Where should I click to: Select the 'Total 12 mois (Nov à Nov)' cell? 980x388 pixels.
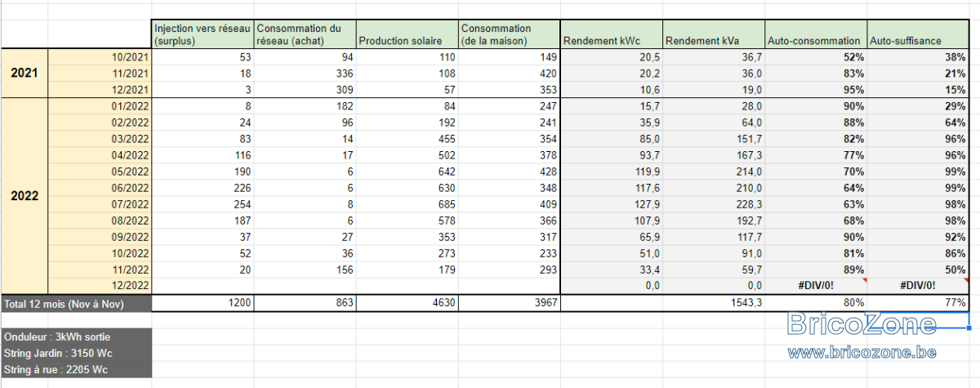[x=77, y=303]
